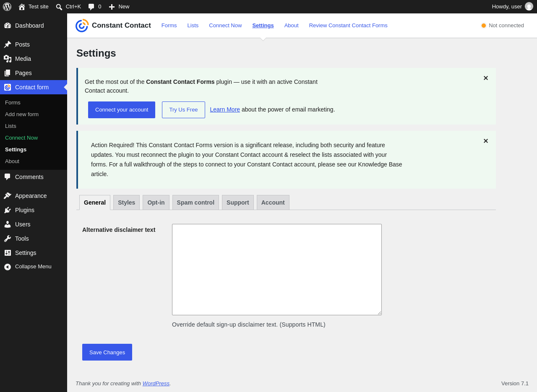
Task: Open the comments bubble in admin bar
Action: point(91,7)
